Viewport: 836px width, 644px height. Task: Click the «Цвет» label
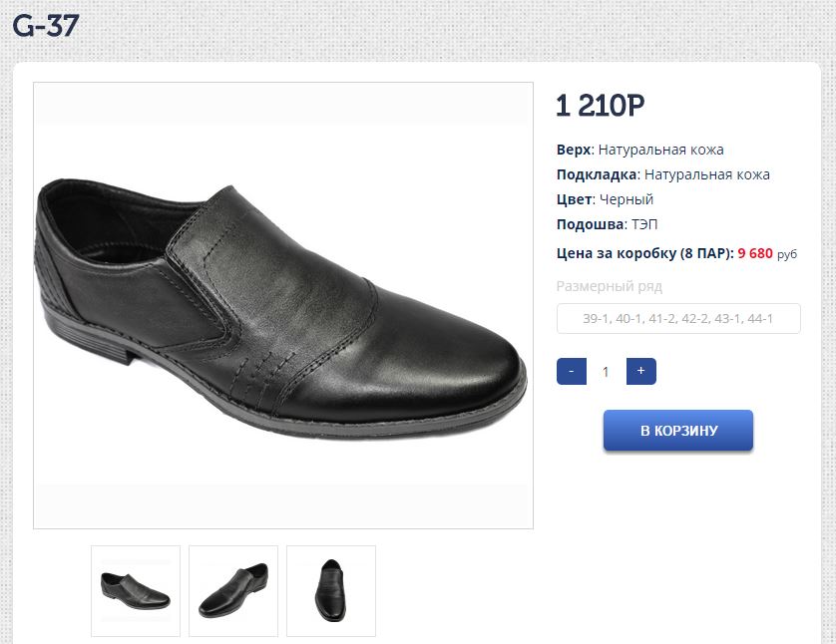(574, 199)
